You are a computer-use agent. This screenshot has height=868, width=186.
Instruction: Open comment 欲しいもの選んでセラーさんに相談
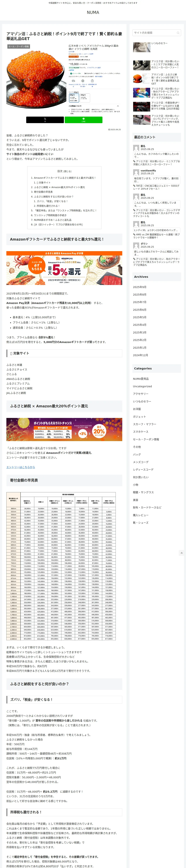coord(157,253)
